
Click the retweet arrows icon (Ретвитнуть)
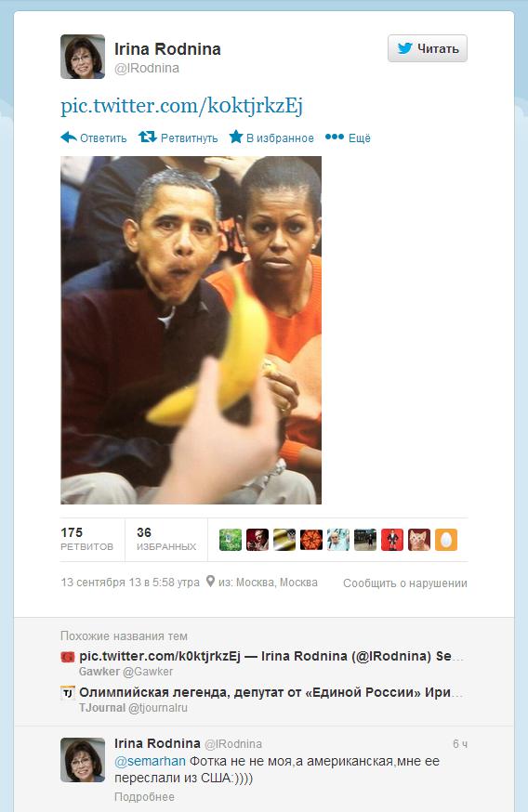tap(147, 137)
